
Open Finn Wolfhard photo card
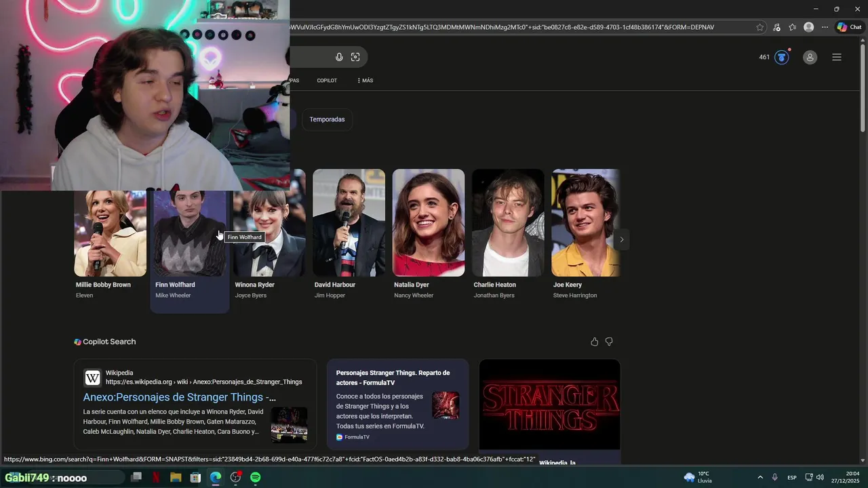coord(189,232)
